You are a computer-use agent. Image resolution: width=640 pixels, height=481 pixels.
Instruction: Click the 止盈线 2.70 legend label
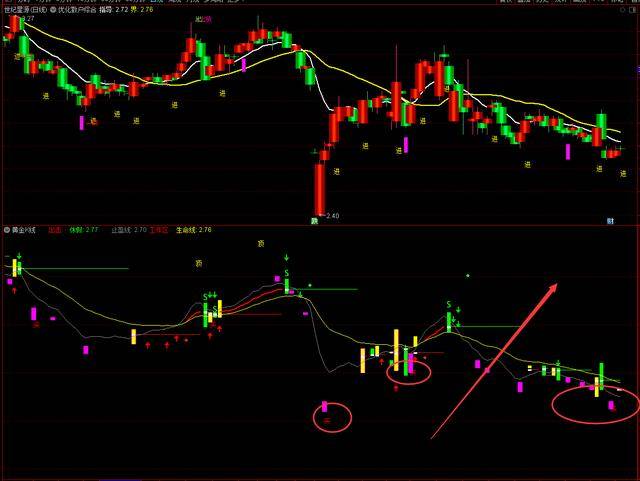(x=129, y=230)
